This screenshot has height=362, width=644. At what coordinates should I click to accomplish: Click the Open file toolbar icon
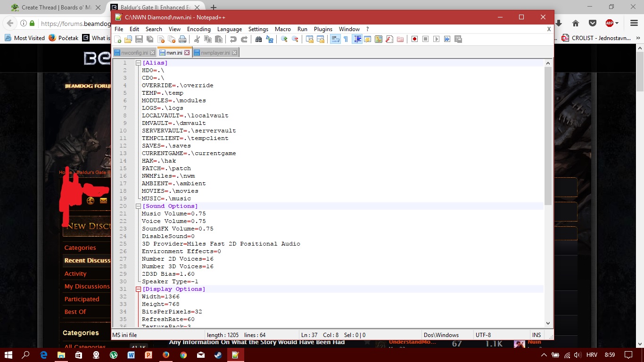click(x=128, y=39)
